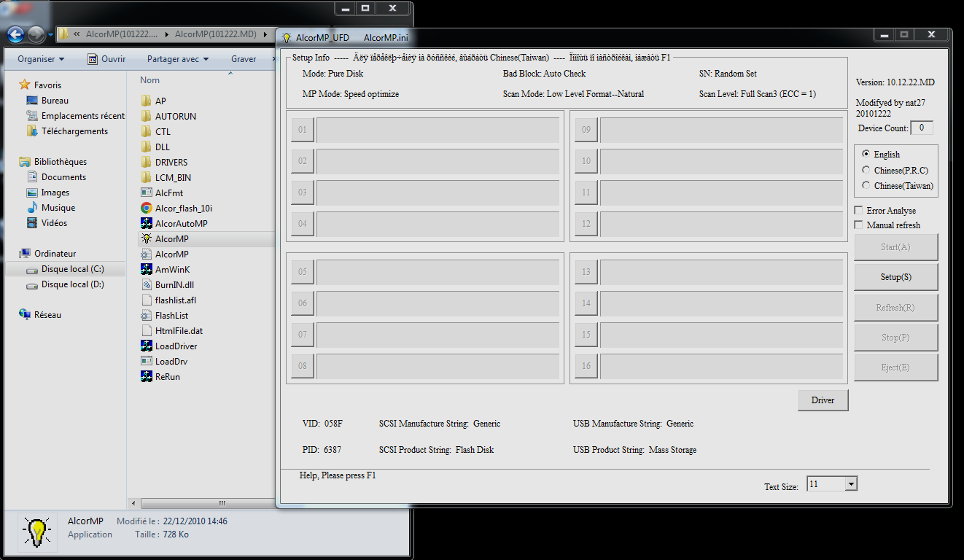Select the LoadDrv file icon

point(146,361)
